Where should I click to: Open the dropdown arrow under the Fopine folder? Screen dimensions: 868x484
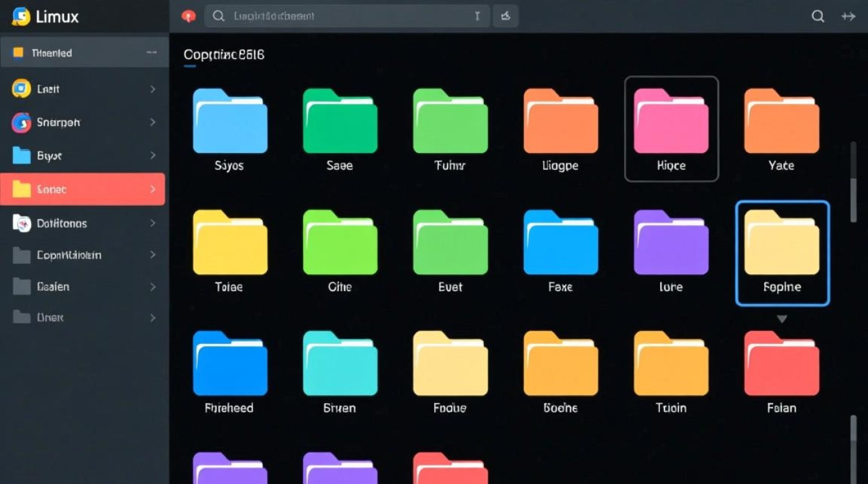pos(782,318)
